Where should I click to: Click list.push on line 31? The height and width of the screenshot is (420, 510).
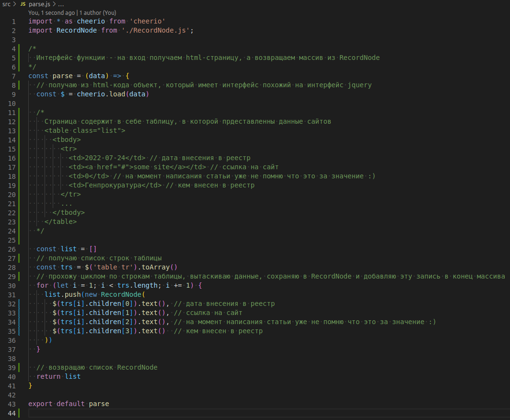(x=62, y=294)
